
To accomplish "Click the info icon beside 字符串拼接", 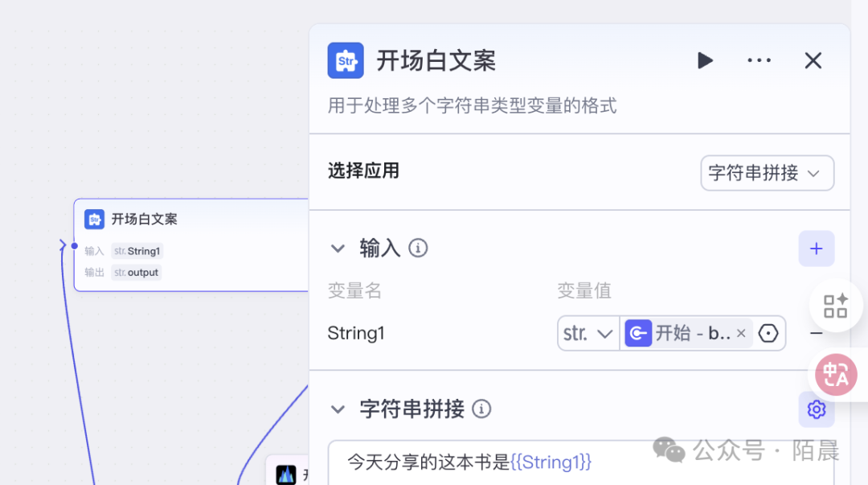I will 481,409.
